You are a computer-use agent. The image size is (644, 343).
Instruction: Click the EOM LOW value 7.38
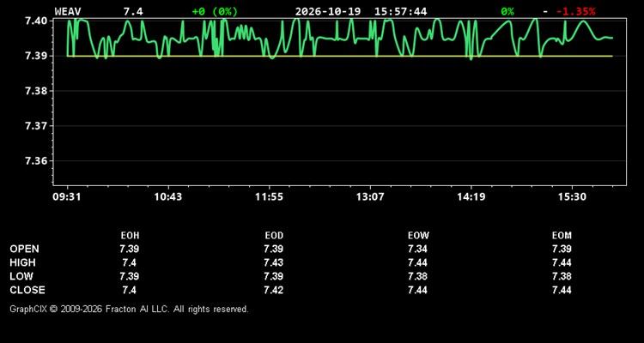562,276
